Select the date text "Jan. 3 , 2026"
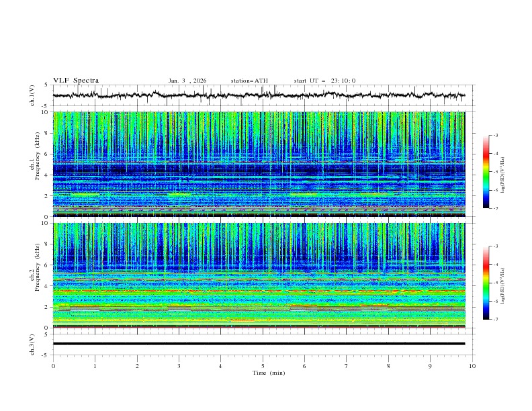Image resolution: width=532 pixels, height=411 pixels. click(187, 81)
